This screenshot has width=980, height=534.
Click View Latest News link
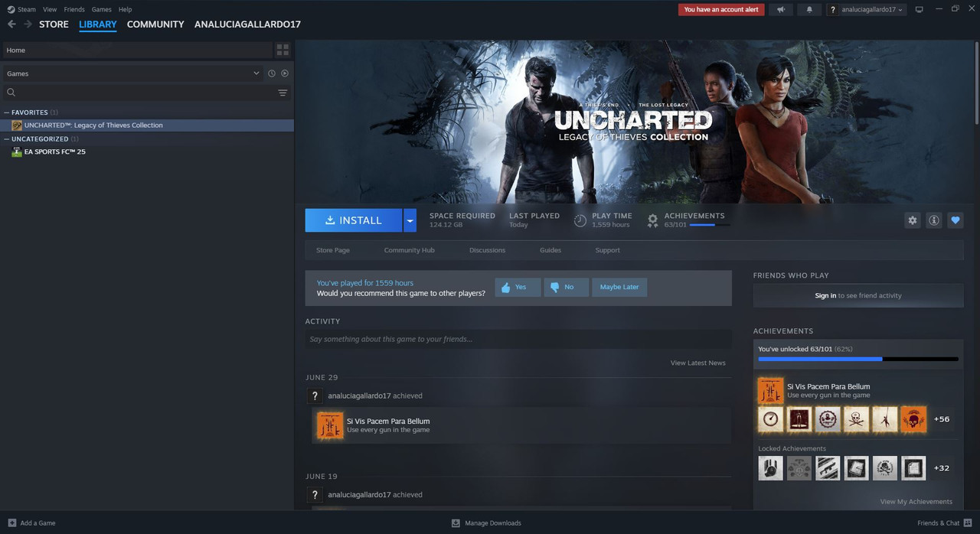(x=697, y=363)
